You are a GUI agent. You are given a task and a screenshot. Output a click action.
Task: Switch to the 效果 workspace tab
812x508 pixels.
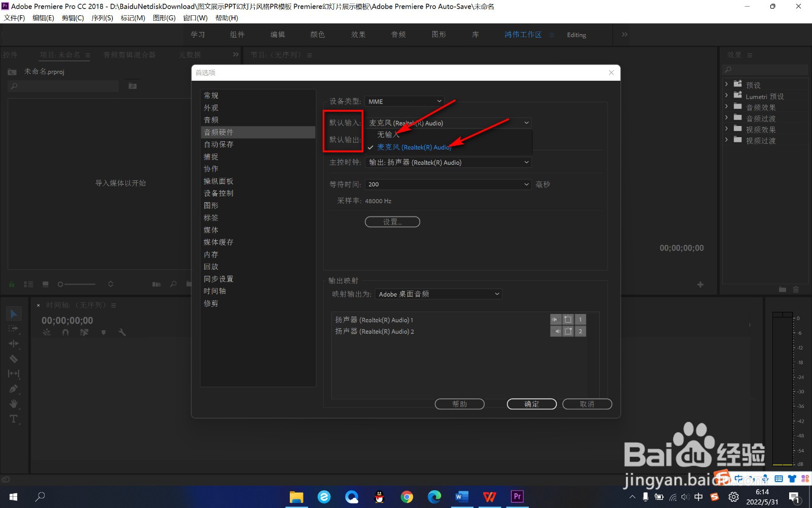[x=358, y=35]
